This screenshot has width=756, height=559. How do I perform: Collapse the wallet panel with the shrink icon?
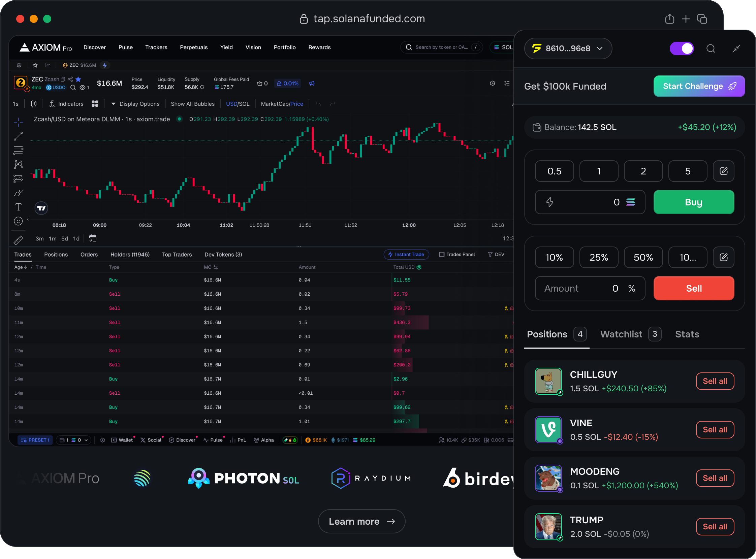point(736,49)
